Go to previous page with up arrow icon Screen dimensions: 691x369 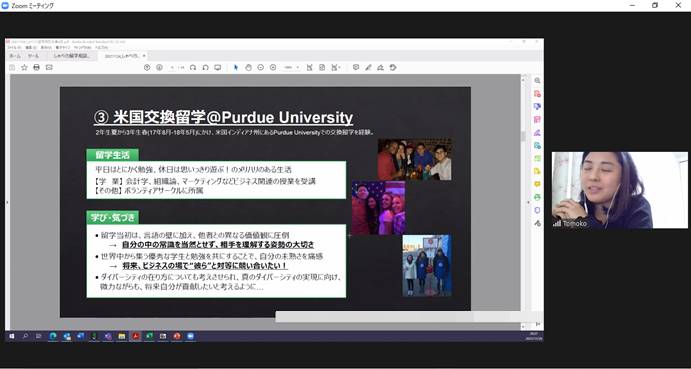(147, 67)
